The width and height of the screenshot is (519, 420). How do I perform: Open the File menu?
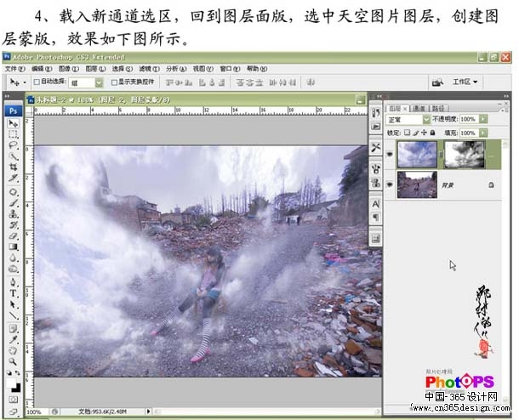tap(15, 69)
